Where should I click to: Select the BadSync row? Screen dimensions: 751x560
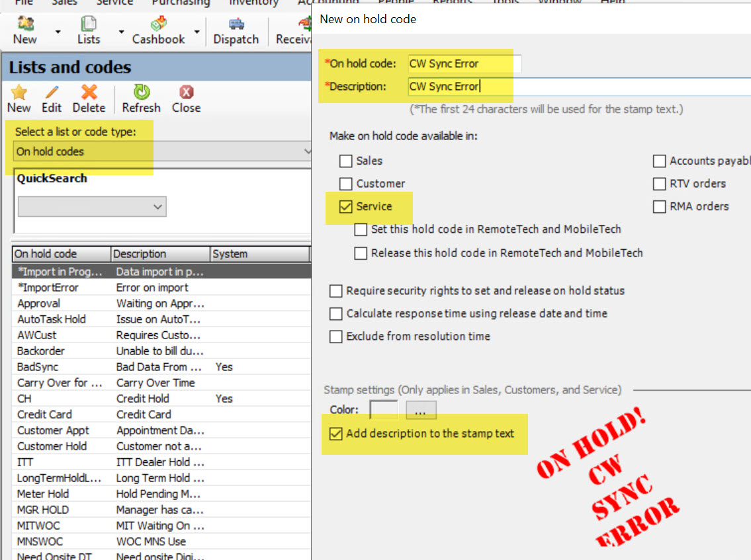[161, 367]
